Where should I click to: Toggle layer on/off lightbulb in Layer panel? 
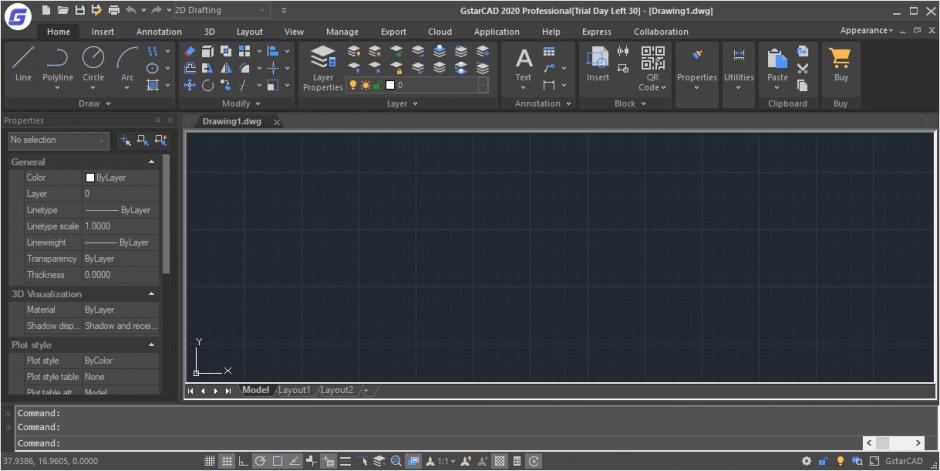pos(353,85)
